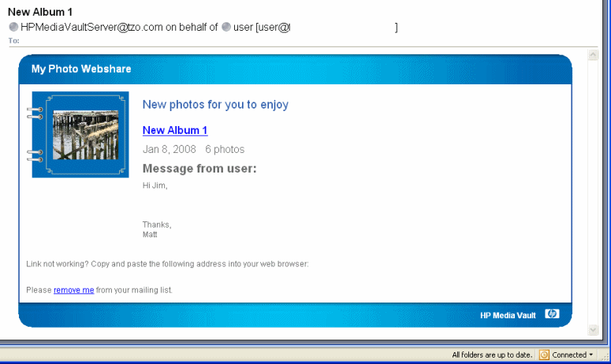Viewport: 611px width, 364px height.
Task: Click the My Photo Webshare header
Action: pyautogui.click(x=81, y=69)
